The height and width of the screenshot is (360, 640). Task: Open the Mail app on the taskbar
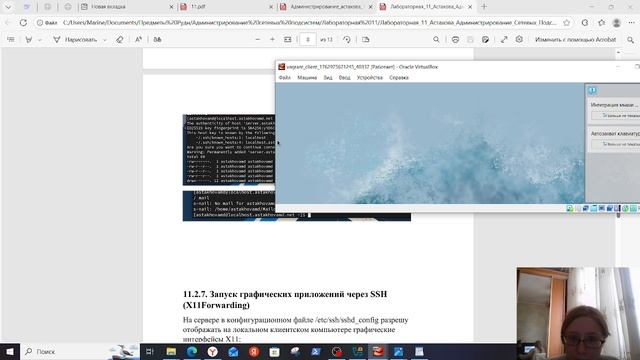point(233,351)
